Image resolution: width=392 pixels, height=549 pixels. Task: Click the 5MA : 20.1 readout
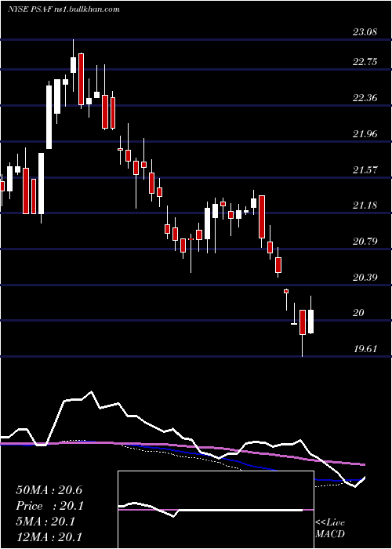point(45,522)
